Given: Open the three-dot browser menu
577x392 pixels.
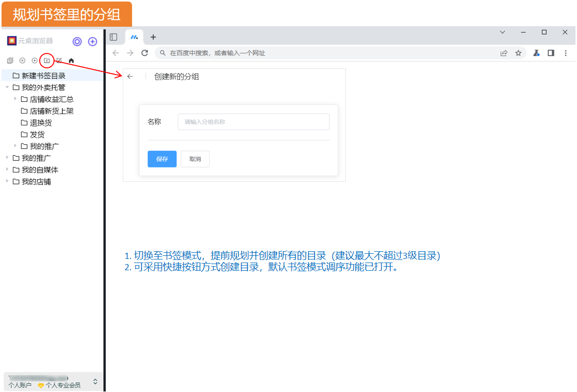Looking at the screenshot, I should pos(566,53).
